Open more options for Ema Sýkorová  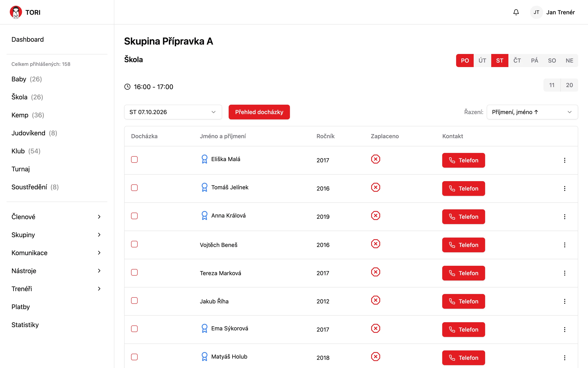(x=565, y=330)
